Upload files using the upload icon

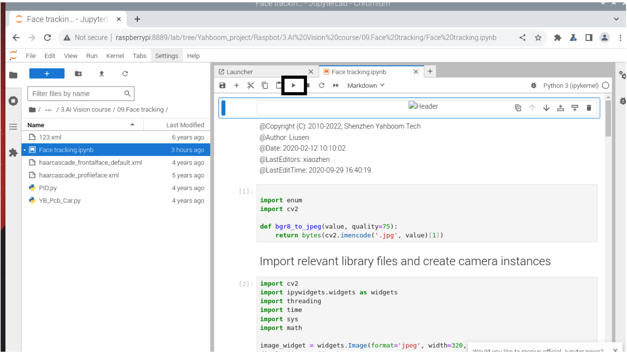point(101,73)
